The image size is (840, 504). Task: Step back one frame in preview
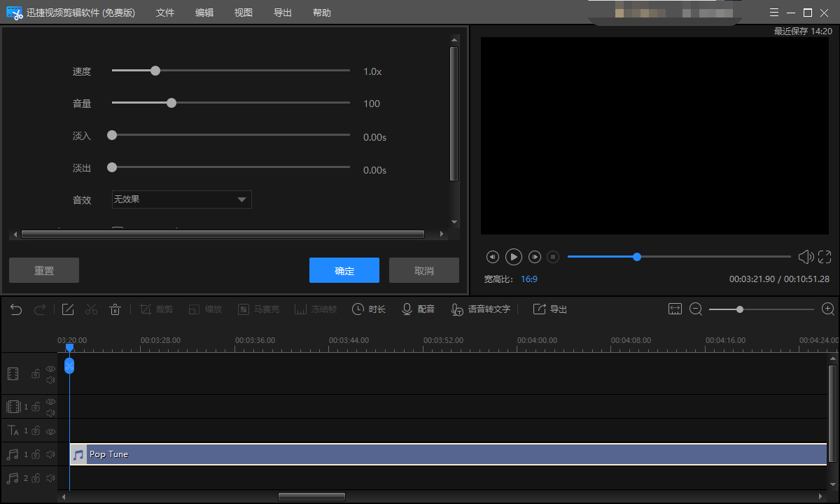click(492, 257)
